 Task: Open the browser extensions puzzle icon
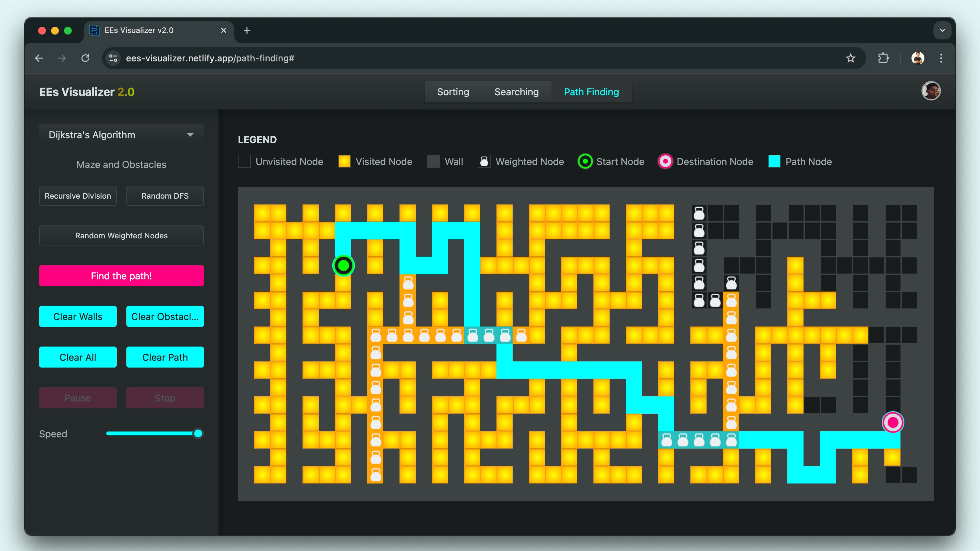click(x=883, y=58)
